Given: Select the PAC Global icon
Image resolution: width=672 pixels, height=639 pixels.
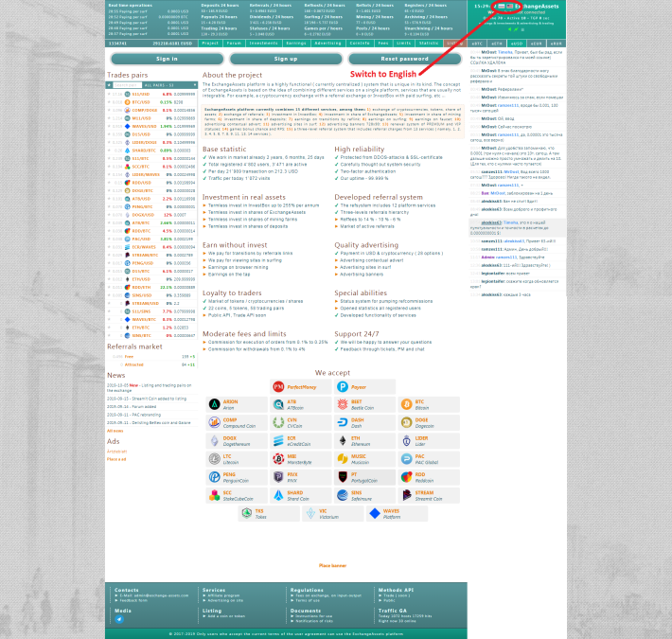Looking at the screenshot, I should point(406,459).
